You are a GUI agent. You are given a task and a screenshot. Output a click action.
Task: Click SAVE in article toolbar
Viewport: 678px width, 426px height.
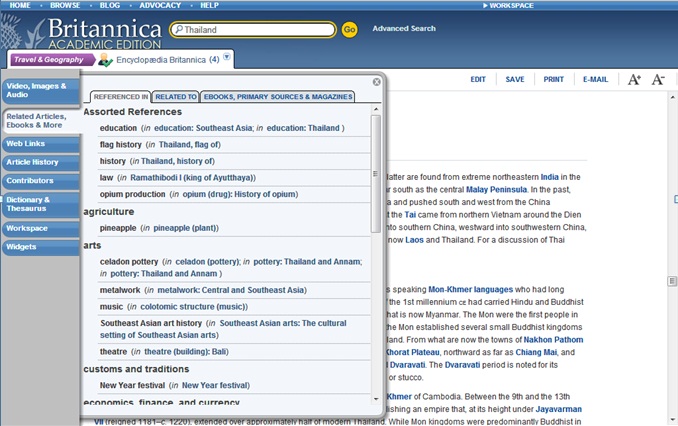click(515, 80)
